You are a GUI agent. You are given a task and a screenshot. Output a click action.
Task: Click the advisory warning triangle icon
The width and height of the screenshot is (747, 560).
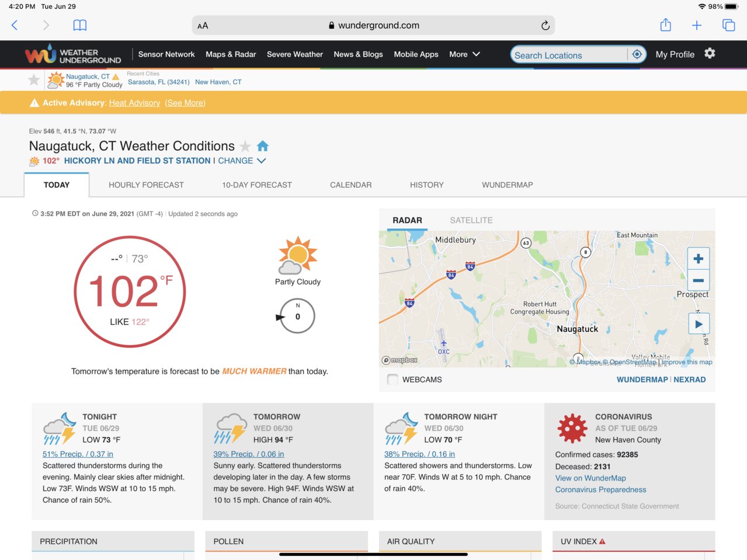(x=34, y=103)
